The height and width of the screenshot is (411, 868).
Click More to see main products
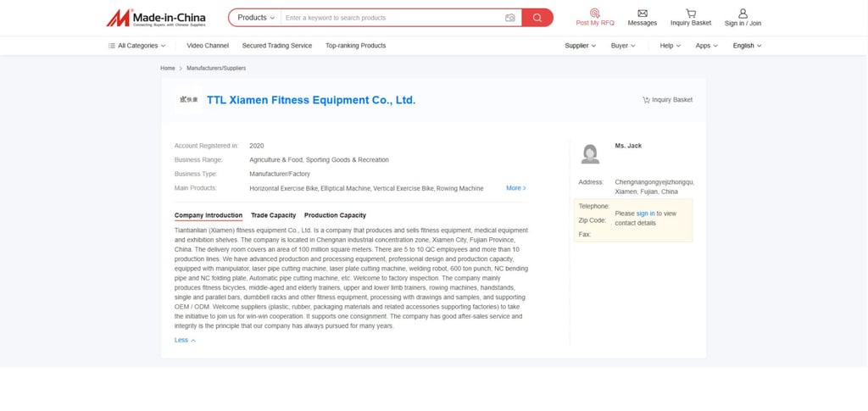516,188
